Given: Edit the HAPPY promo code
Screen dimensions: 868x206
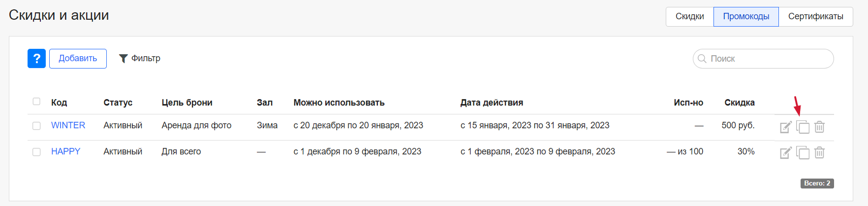Looking at the screenshot, I should point(786,153).
